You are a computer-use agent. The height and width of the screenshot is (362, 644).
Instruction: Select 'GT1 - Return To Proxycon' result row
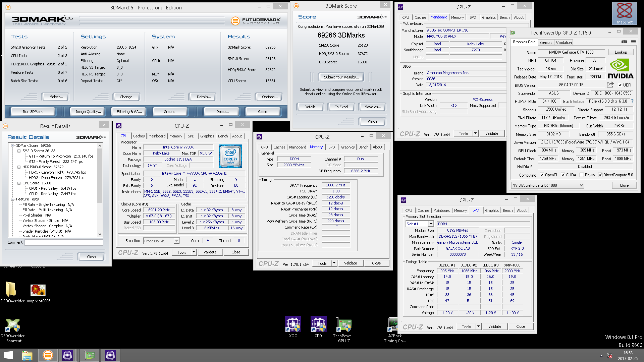[x=61, y=156]
